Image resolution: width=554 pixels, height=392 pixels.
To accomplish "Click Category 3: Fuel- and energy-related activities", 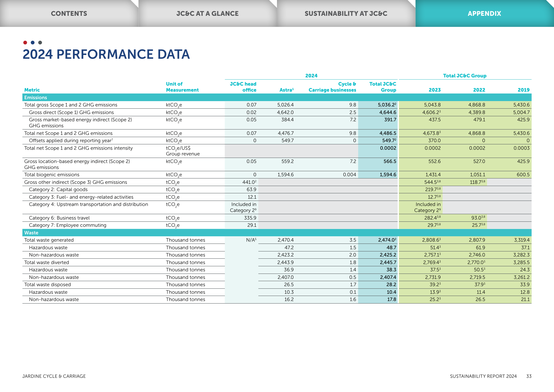I will click(x=81, y=197).
